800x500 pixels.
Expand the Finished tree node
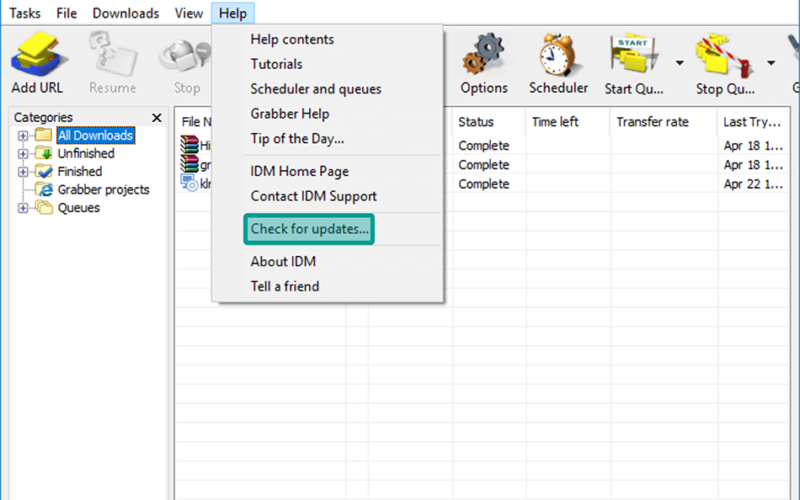pyautogui.click(x=23, y=172)
